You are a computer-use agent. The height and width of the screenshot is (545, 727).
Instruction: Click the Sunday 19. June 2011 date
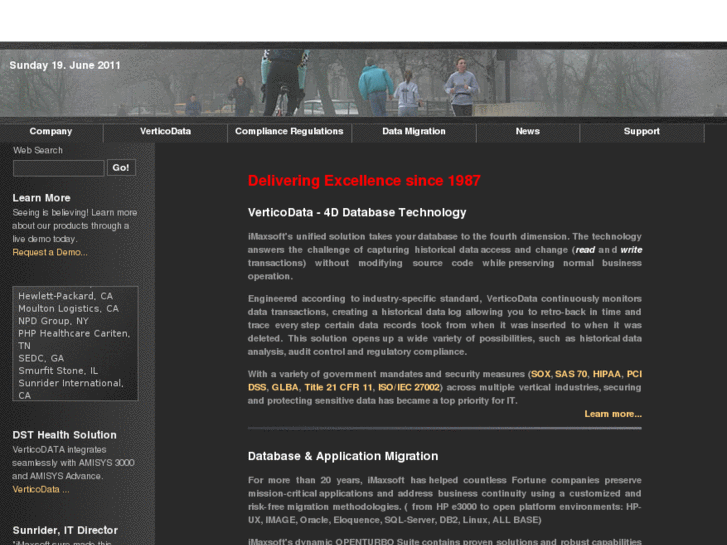[x=65, y=65]
